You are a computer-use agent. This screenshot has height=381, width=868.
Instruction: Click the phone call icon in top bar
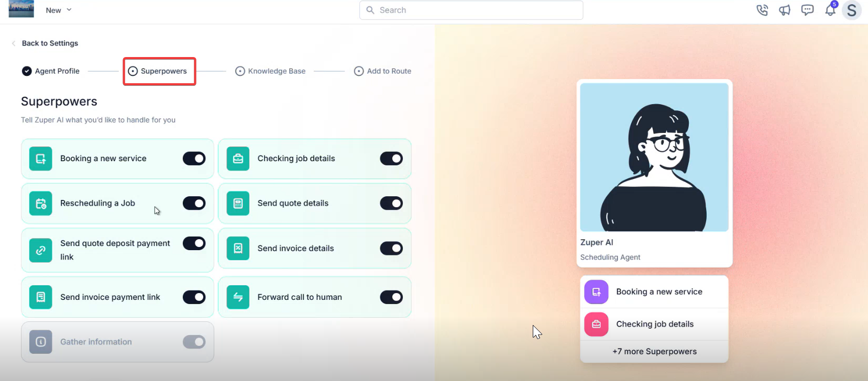[762, 10]
